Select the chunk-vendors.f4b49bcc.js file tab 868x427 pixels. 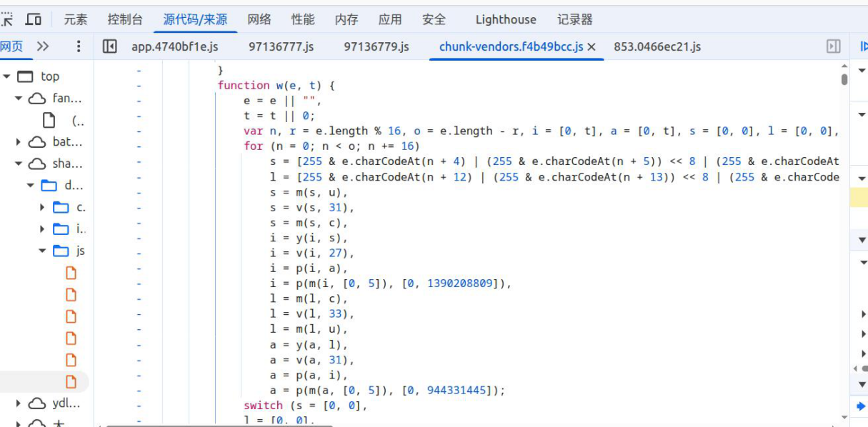coord(512,47)
